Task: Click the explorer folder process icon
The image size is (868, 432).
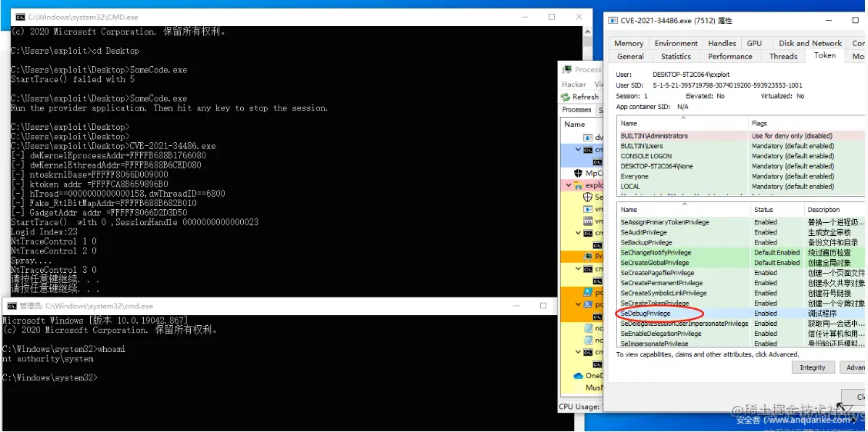Action: (x=579, y=185)
